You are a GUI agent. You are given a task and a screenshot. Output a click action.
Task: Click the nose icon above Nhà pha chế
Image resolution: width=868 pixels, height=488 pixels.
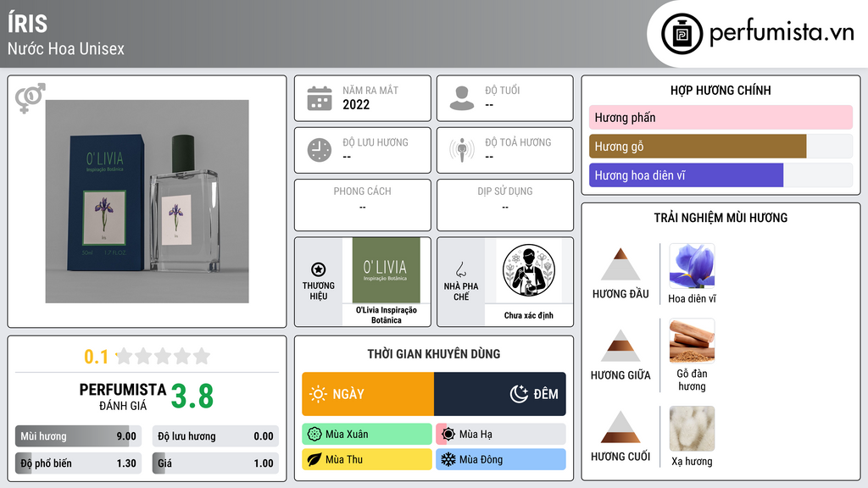[x=460, y=269]
